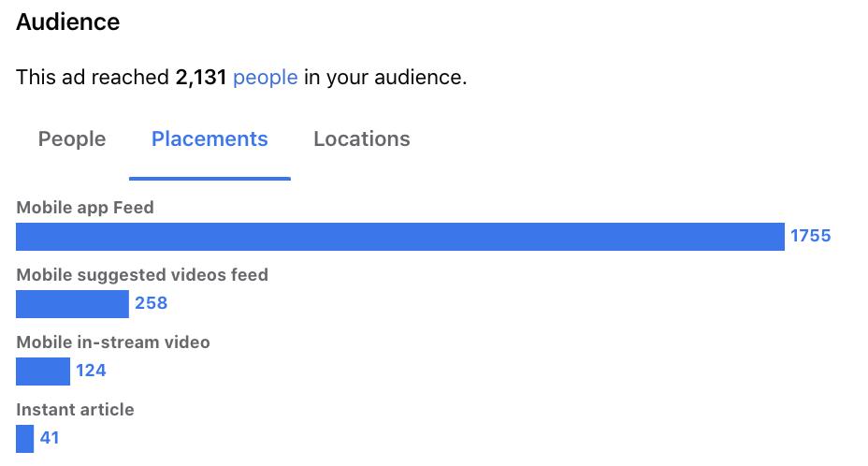Click the Mobile suggested videos feed bar

(x=73, y=304)
